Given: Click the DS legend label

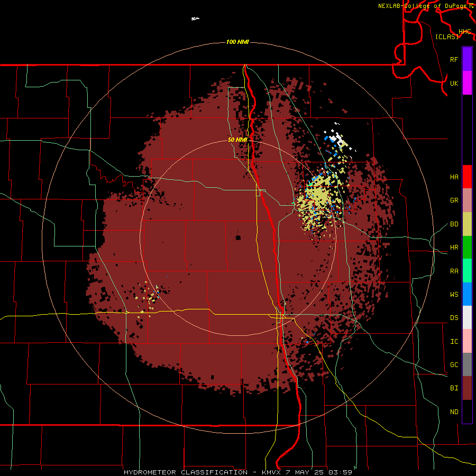Looking at the screenshot, I should pos(454,318).
